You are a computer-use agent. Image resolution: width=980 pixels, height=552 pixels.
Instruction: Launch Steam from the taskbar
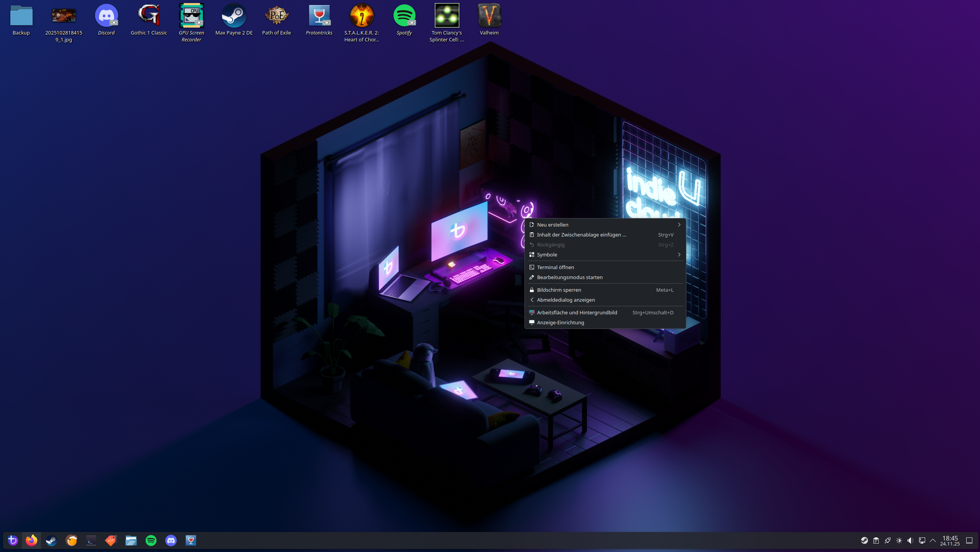[51, 540]
